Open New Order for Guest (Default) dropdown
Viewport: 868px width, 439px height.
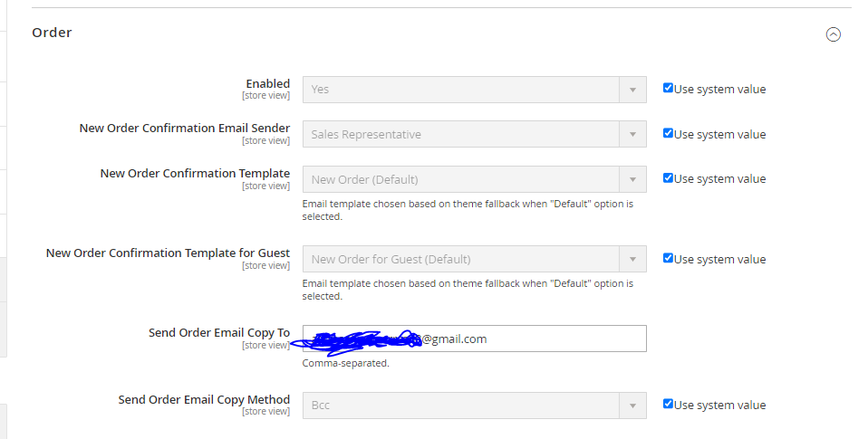pyautogui.click(x=474, y=259)
